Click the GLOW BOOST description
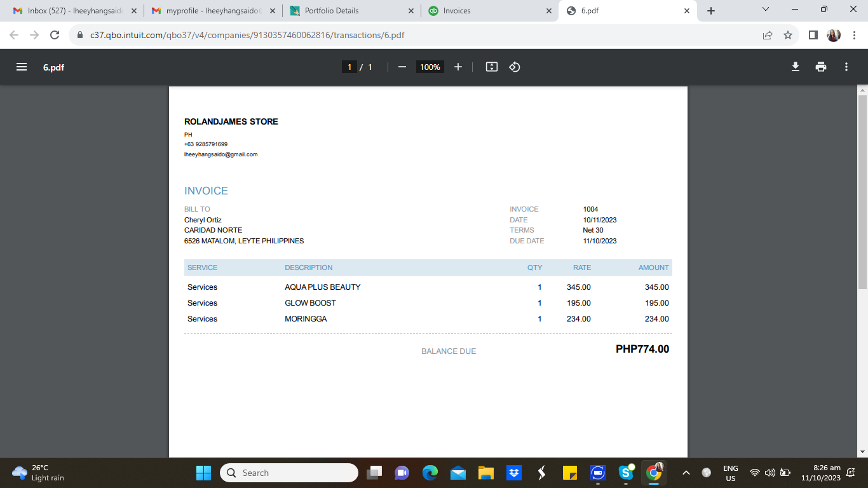This screenshot has height=488, width=868. coord(310,303)
